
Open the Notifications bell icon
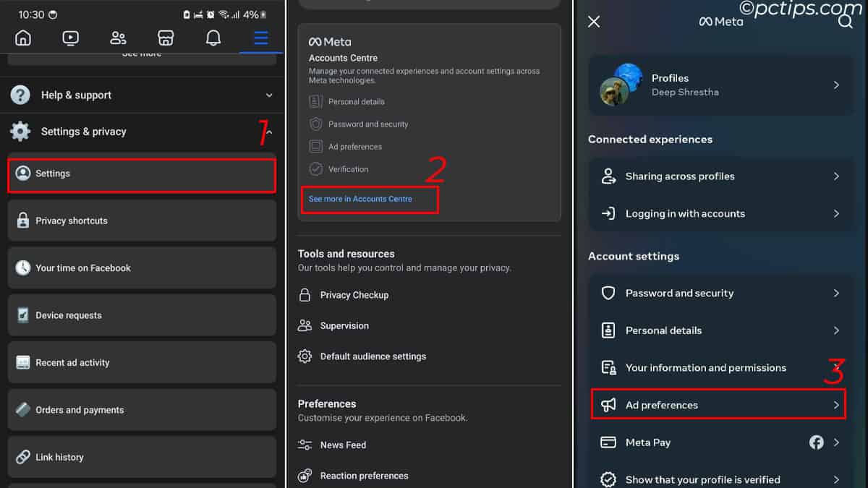point(213,38)
